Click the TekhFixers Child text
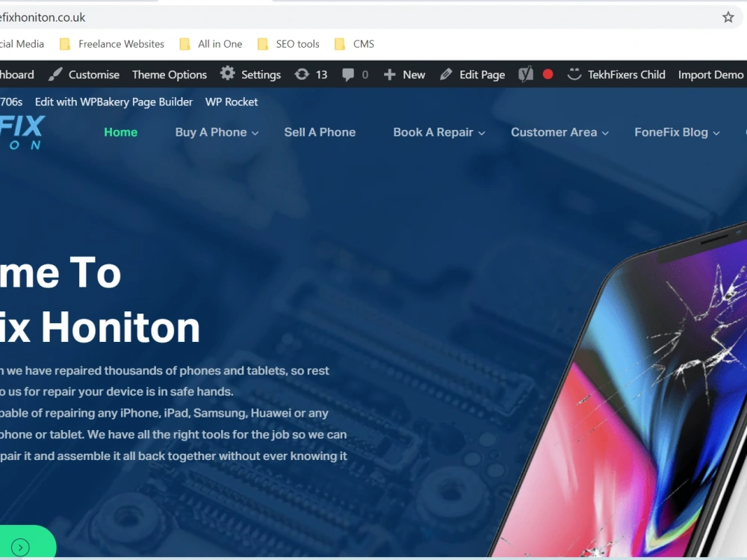Viewport: 747px width, 560px height. (x=627, y=75)
